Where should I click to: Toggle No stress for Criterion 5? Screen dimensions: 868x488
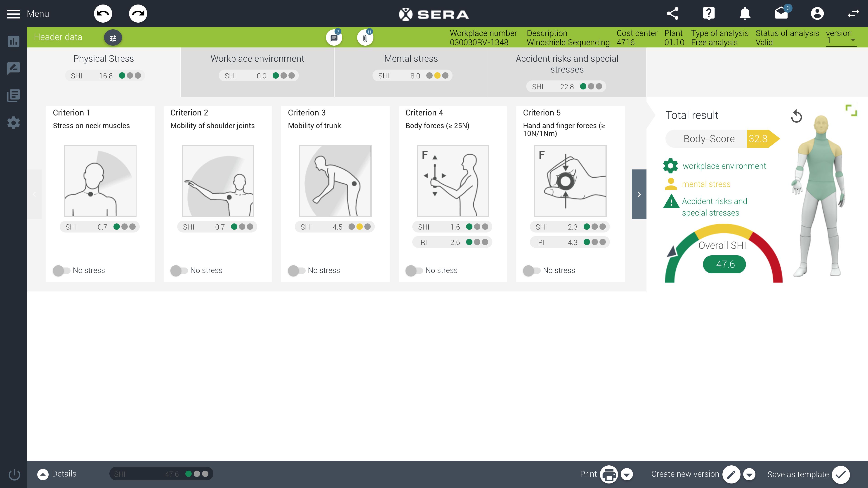pyautogui.click(x=532, y=270)
